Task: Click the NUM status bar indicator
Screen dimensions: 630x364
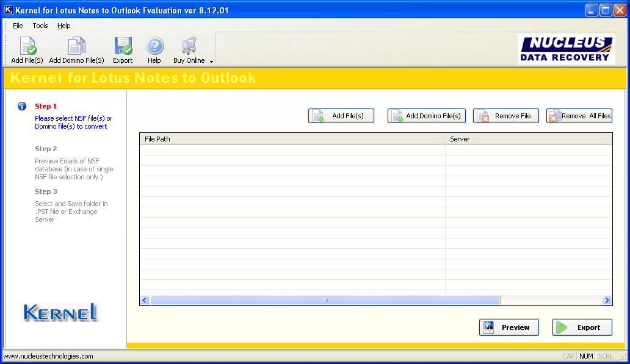Action: pos(586,356)
